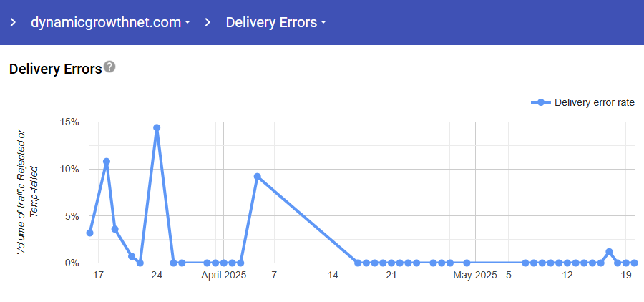Click the early April peak data point near 9%
Screen dimensions: 644x302
tap(257, 177)
